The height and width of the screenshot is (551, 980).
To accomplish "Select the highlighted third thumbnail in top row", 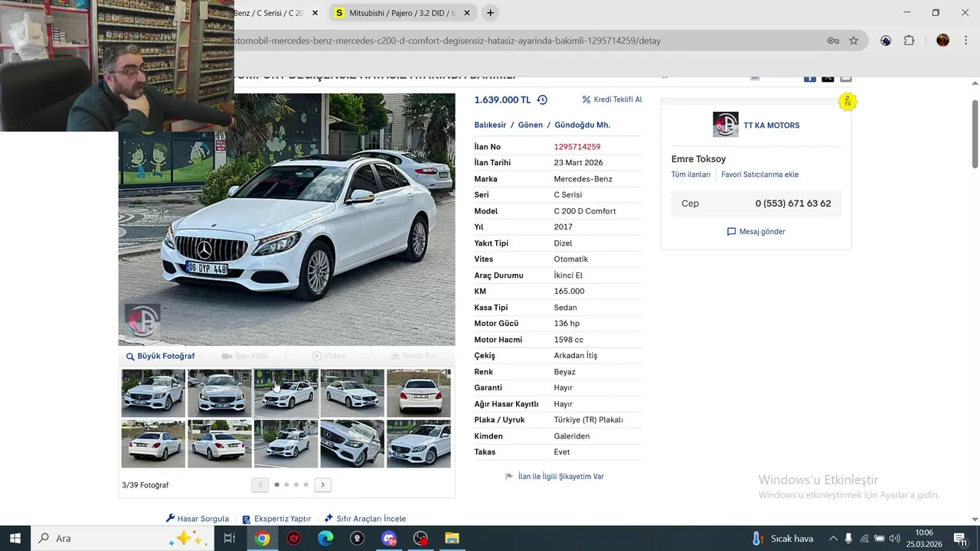I will [x=286, y=393].
